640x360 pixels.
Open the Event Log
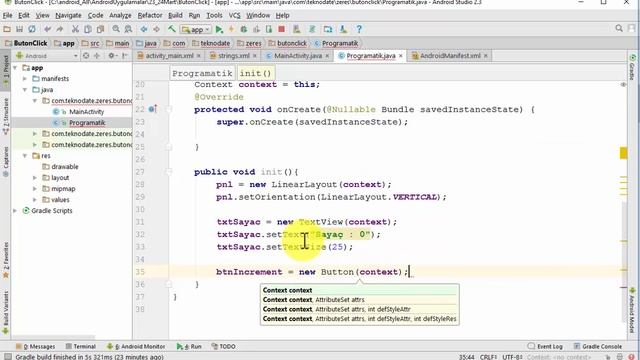pyautogui.click(x=545, y=347)
